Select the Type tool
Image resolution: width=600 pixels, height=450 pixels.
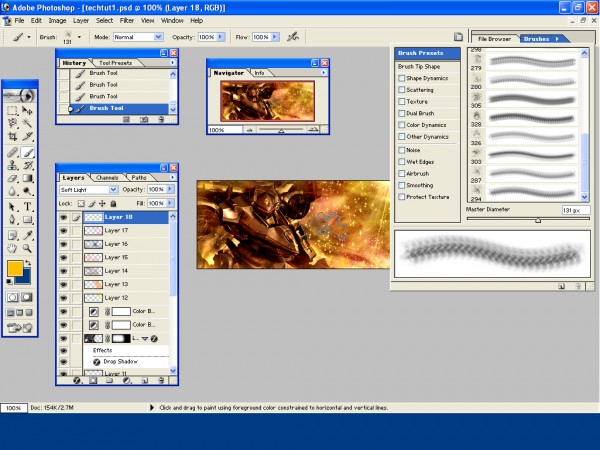27,207
